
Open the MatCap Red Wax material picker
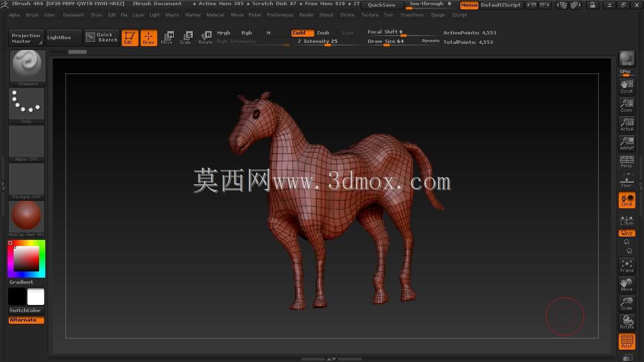pos(26,219)
